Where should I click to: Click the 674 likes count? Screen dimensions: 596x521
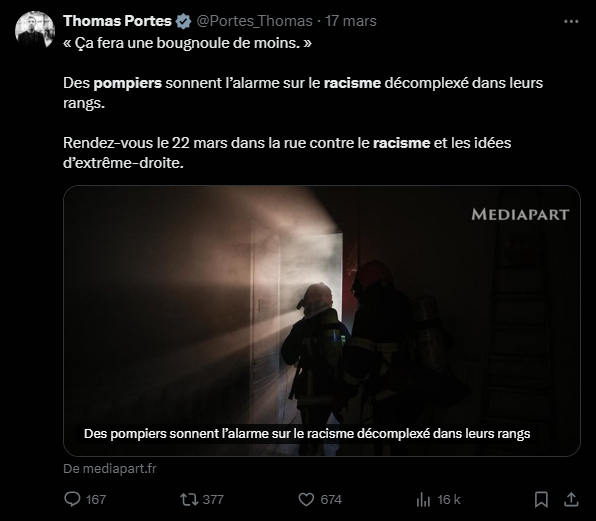tap(331, 499)
